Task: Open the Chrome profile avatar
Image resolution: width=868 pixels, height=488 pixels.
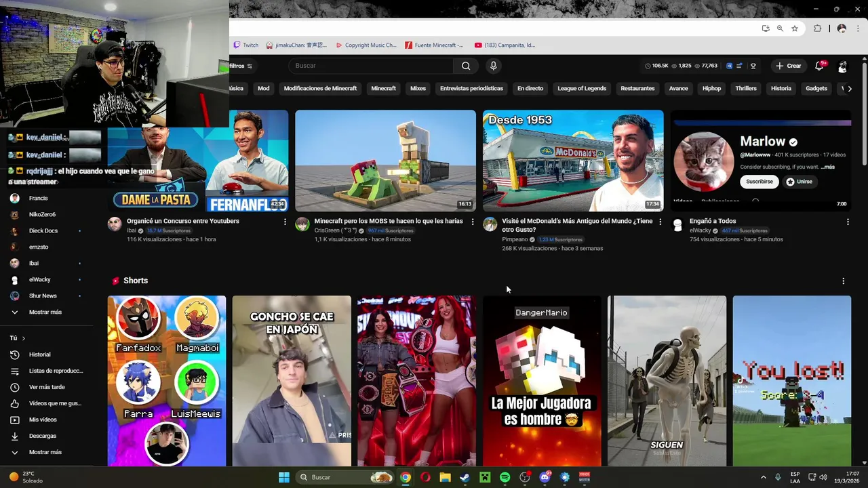Action: tap(842, 28)
